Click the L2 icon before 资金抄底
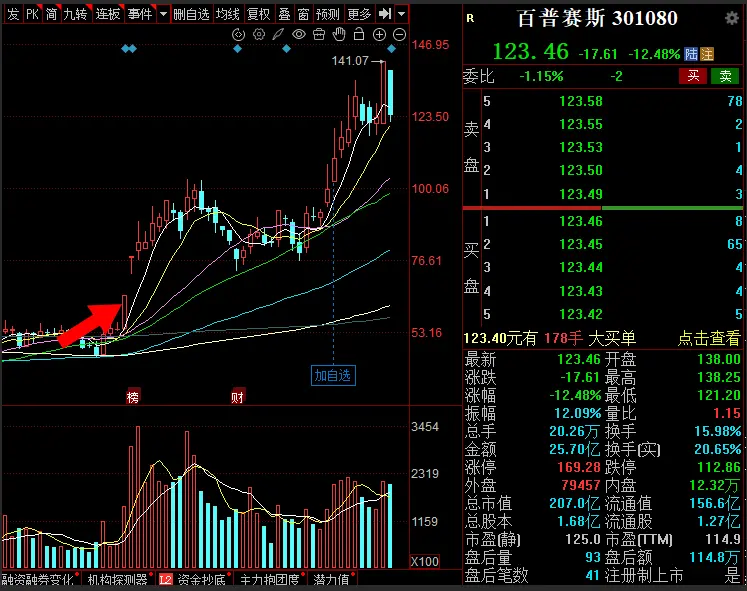This screenshot has width=747, height=591. pos(165,579)
